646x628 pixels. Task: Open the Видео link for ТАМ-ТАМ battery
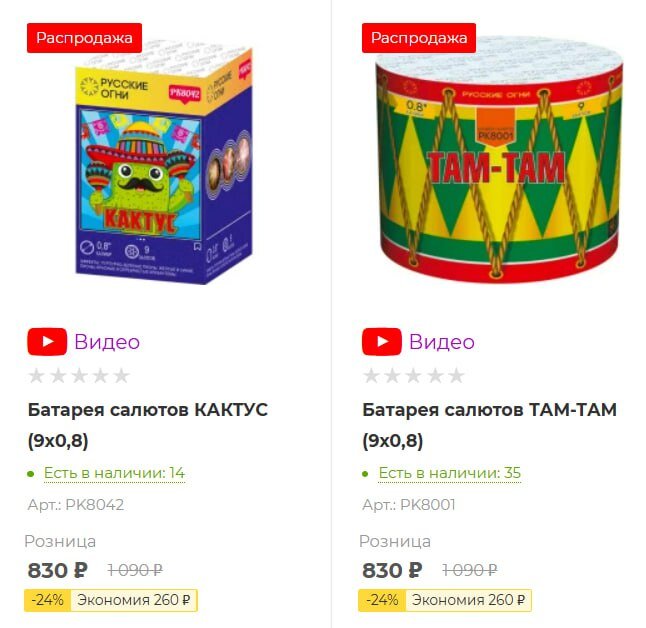(x=442, y=342)
